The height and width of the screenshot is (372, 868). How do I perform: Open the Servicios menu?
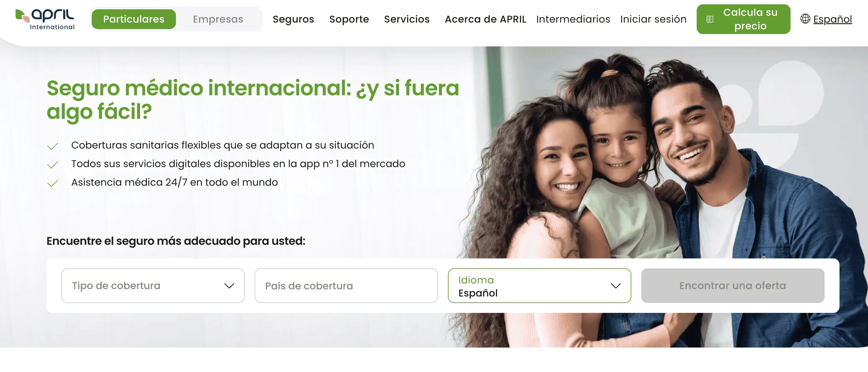click(407, 19)
